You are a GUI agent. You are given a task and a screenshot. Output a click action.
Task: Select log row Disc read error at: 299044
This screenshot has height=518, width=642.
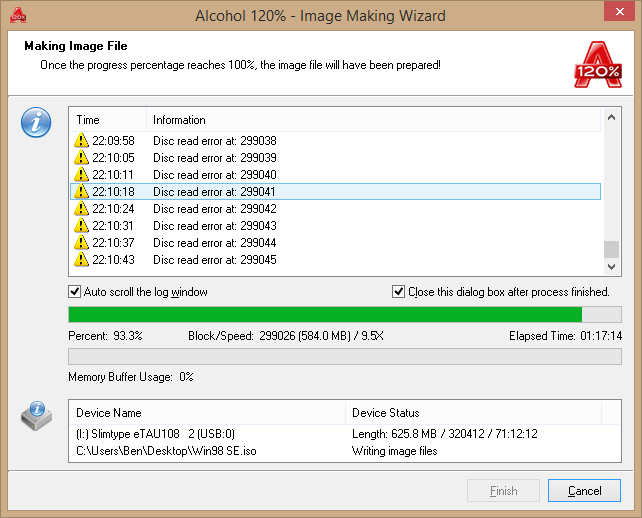(335, 242)
